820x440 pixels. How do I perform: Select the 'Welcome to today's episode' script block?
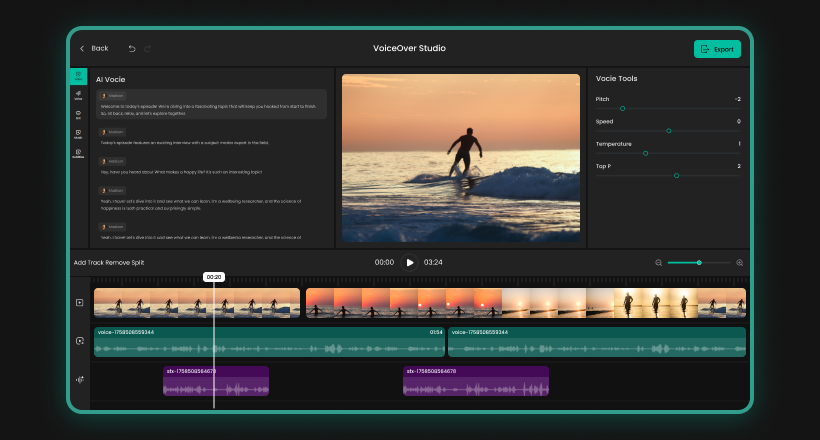pos(211,104)
